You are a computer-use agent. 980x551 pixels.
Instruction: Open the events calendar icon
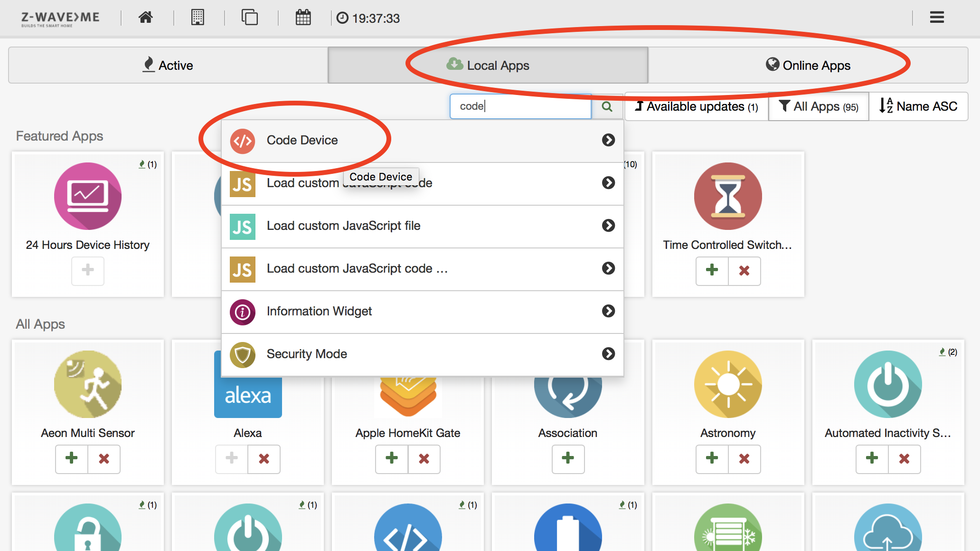click(303, 18)
